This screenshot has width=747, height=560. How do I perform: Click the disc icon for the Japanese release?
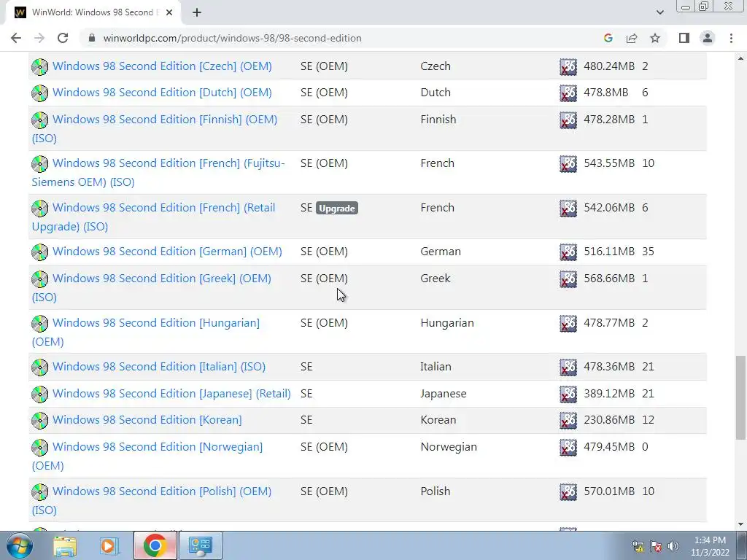coord(40,394)
